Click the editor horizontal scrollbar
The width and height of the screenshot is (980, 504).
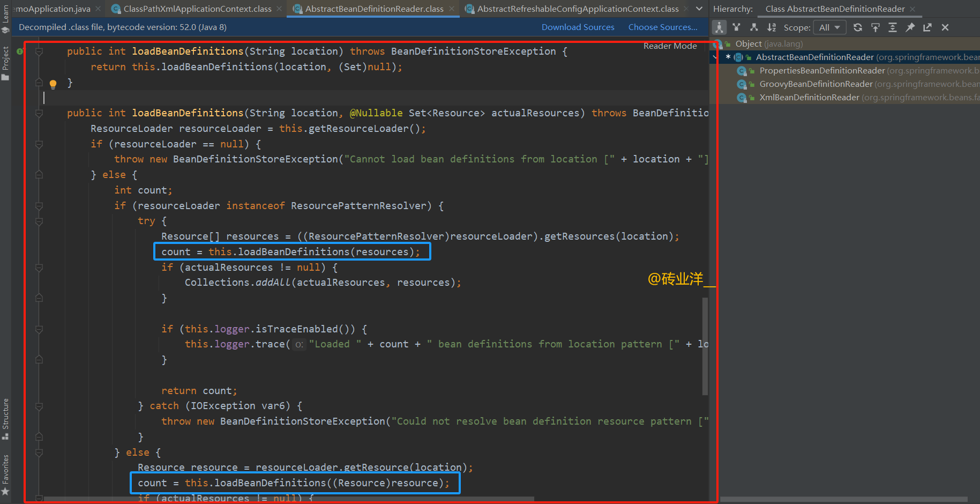289,499
